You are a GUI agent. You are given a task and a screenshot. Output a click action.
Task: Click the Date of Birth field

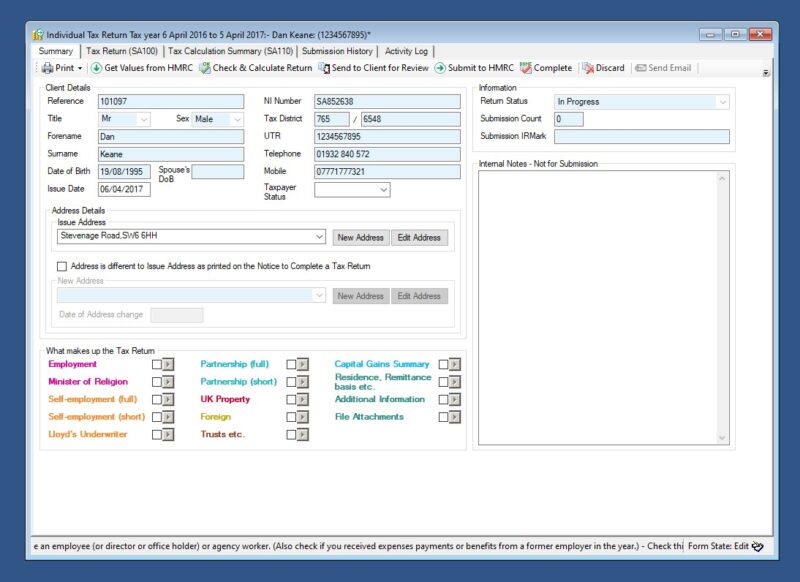(124, 172)
